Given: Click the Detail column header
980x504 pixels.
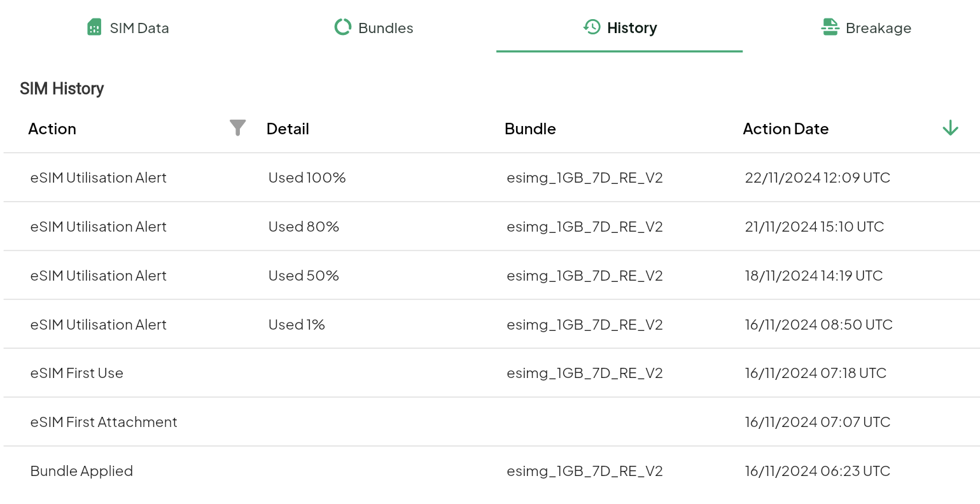Looking at the screenshot, I should [288, 129].
